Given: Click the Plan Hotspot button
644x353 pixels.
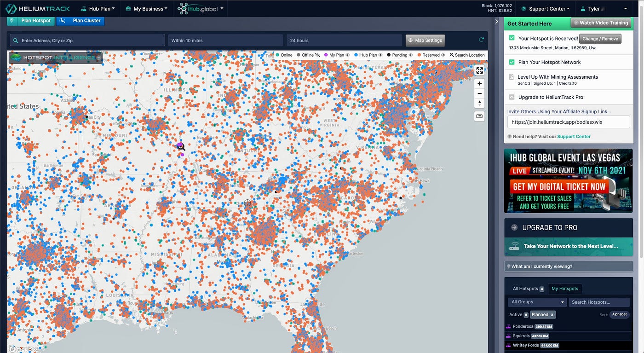Looking at the screenshot, I should coord(31,21).
